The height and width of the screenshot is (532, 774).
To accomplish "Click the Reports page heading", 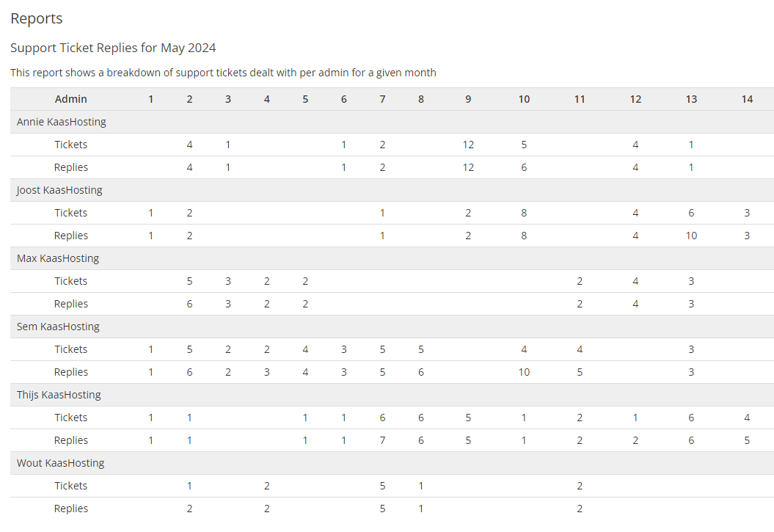I will point(37,18).
